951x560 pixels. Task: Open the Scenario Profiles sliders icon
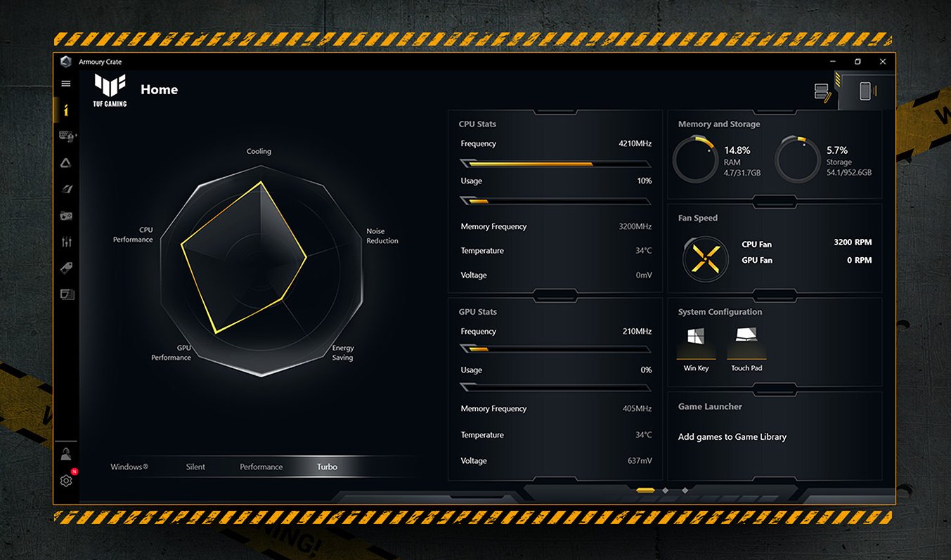[x=66, y=242]
